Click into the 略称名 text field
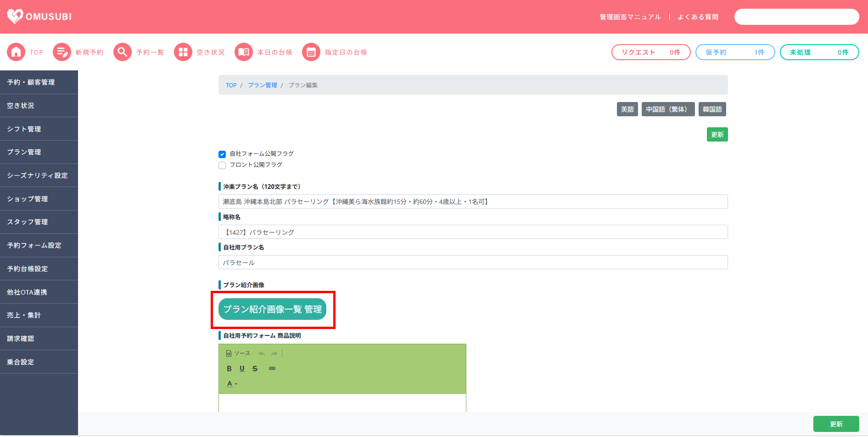This screenshot has height=437, width=868. 473,232
